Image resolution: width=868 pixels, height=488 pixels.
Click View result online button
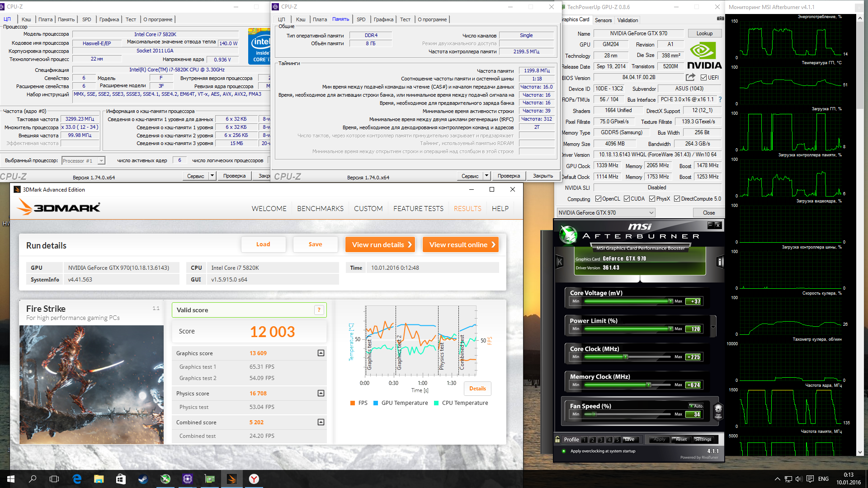[x=460, y=244]
